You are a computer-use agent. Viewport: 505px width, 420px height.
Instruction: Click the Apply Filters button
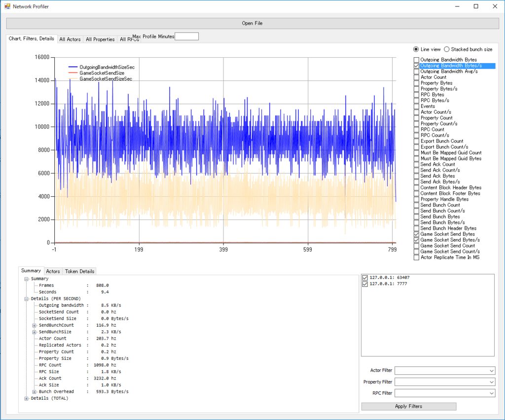point(409,407)
